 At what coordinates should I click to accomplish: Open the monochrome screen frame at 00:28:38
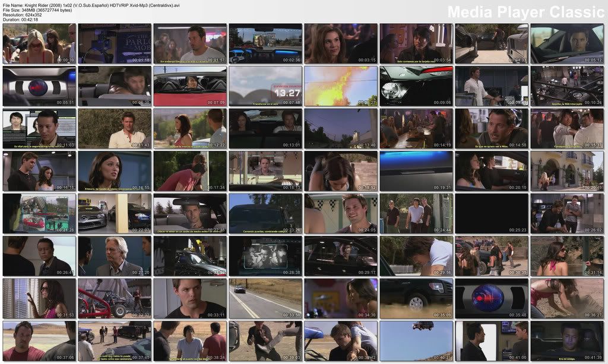click(265, 257)
